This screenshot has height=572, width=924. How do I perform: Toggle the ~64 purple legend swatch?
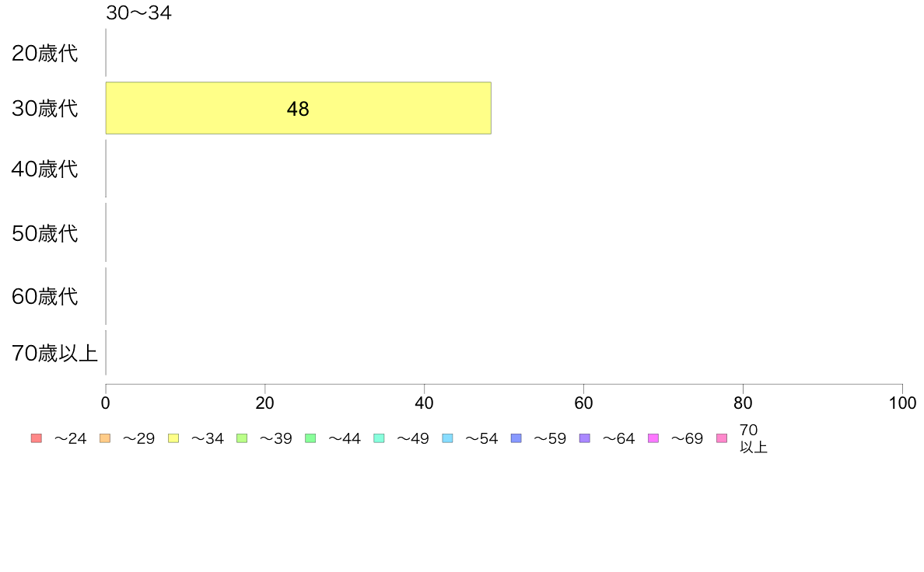(585, 438)
